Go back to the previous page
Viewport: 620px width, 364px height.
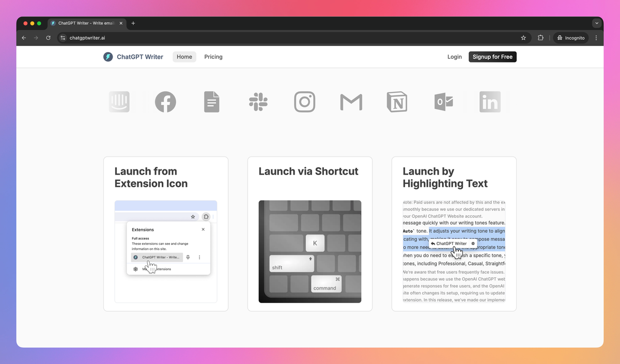pos(24,38)
